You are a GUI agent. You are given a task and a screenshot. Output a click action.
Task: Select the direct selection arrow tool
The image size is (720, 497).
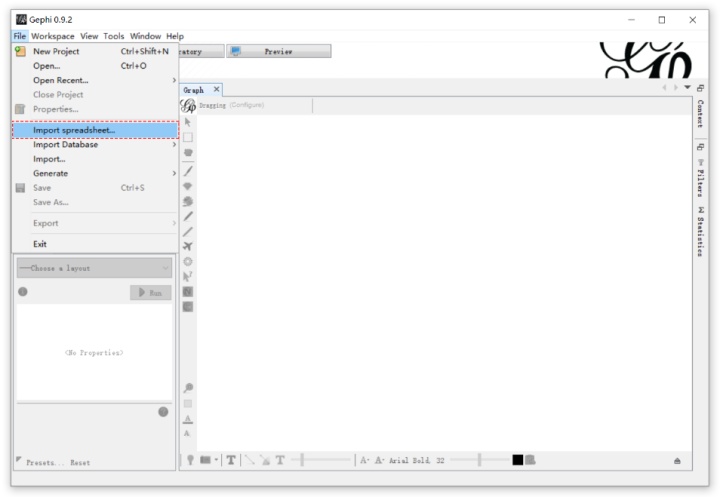pyautogui.click(x=187, y=122)
